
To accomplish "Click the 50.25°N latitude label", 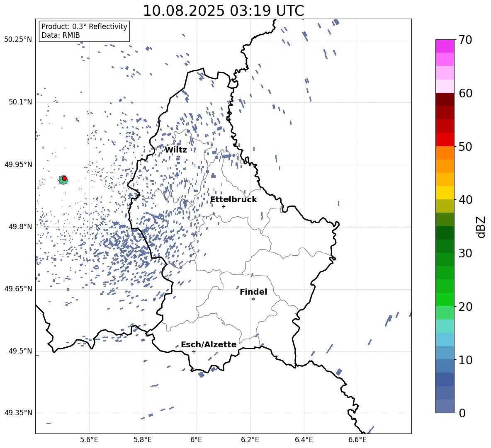I will tap(18, 40).
